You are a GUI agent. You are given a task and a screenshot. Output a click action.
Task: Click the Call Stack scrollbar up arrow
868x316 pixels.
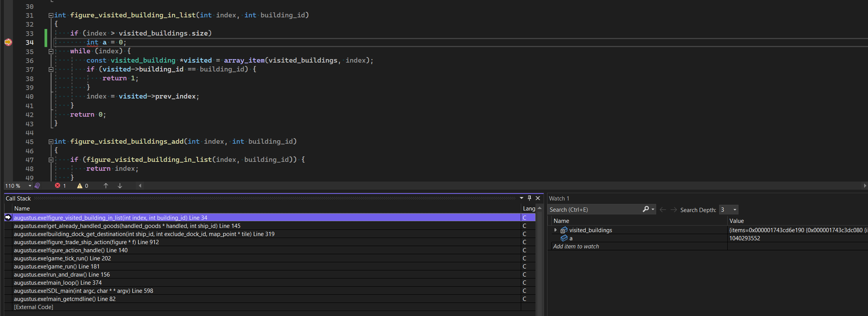(x=539, y=208)
